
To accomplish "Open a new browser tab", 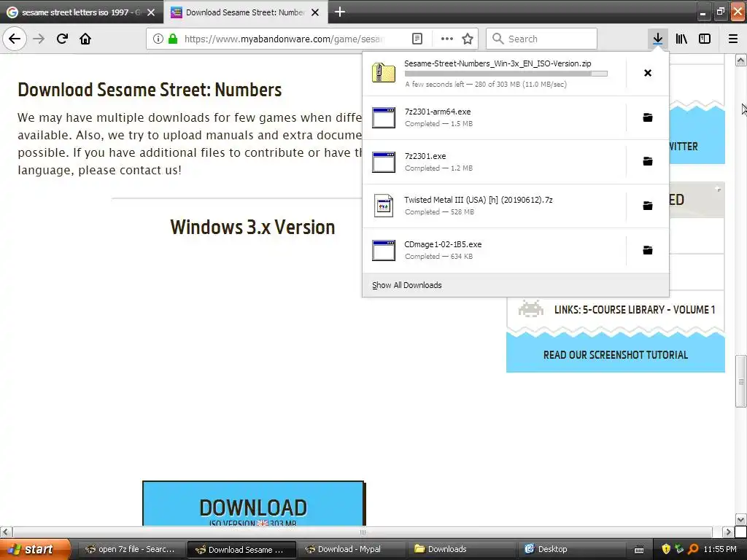I will [340, 12].
